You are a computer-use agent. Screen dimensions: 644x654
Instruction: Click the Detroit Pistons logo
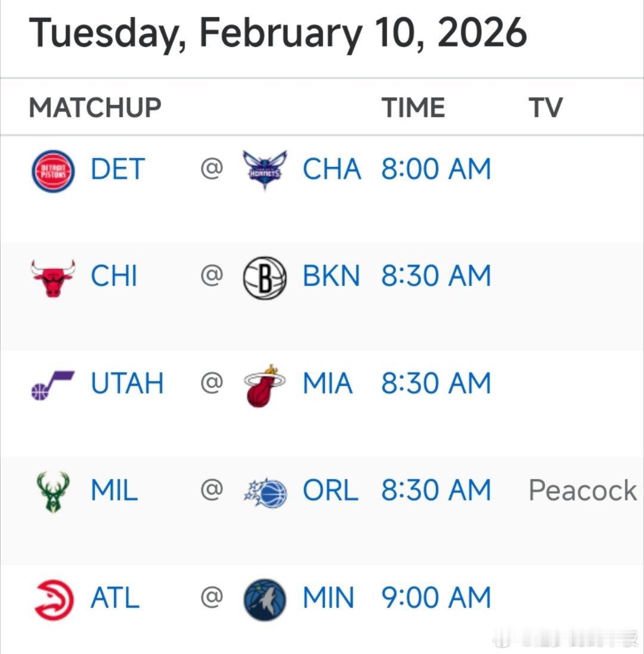(x=52, y=171)
